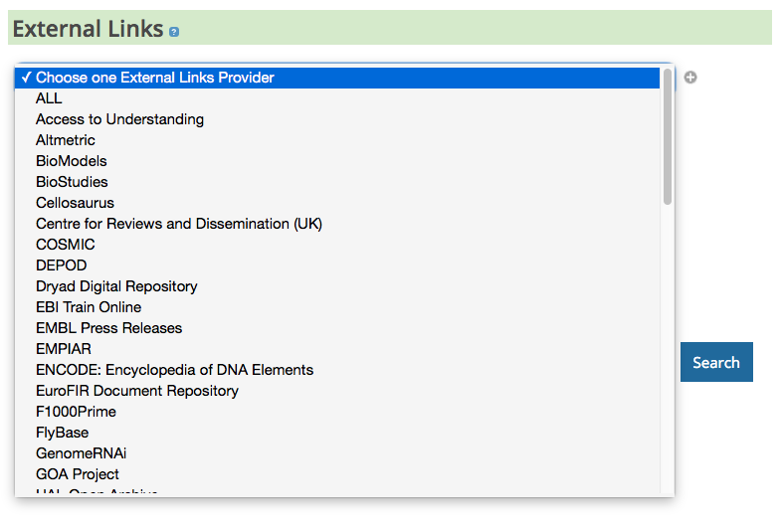Choose GOA Project provider

pos(337,474)
